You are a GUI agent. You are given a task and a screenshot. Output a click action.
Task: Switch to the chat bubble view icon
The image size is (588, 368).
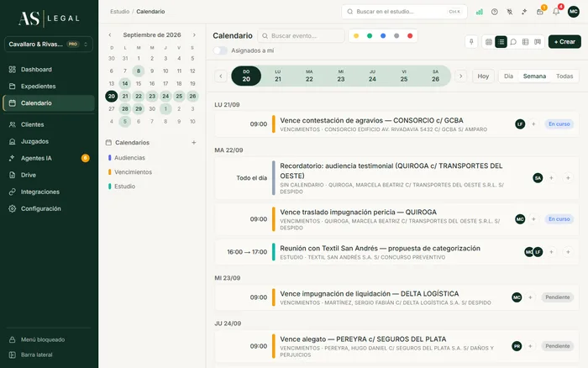(x=513, y=42)
